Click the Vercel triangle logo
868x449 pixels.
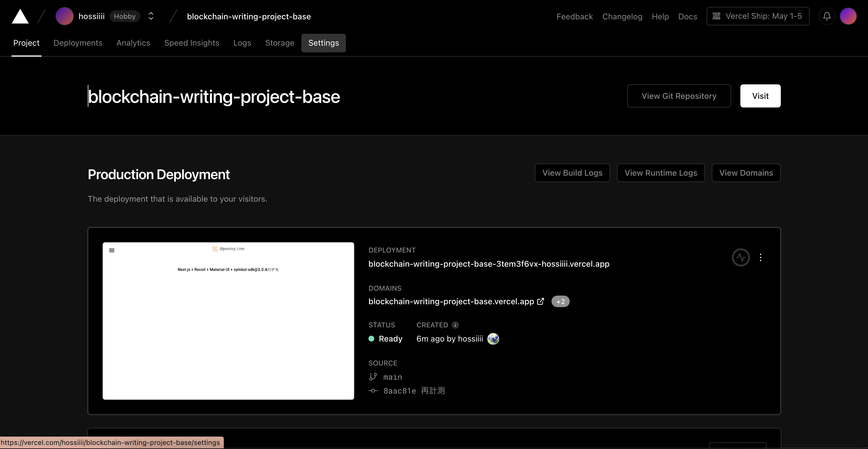[20, 16]
